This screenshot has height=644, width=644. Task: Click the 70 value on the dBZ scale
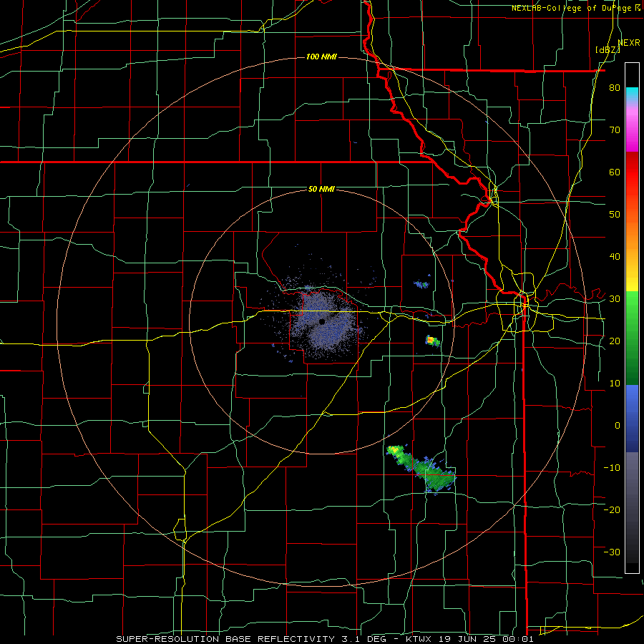point(615,130)
